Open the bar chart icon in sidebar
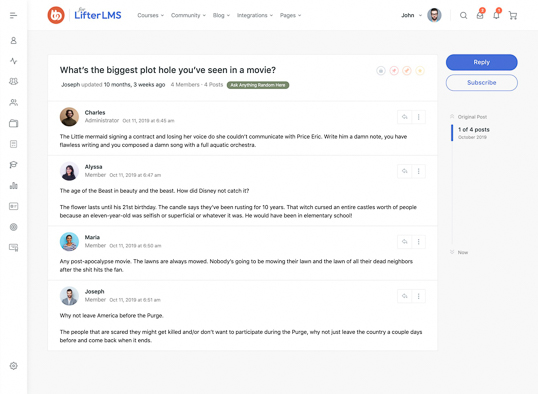 [x=13, y=186]
